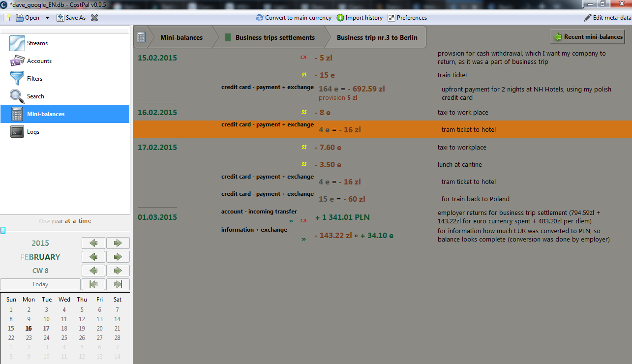The image size is (632, 364).
Task: Click Edit meta-data
Action: tap(607, 18)
